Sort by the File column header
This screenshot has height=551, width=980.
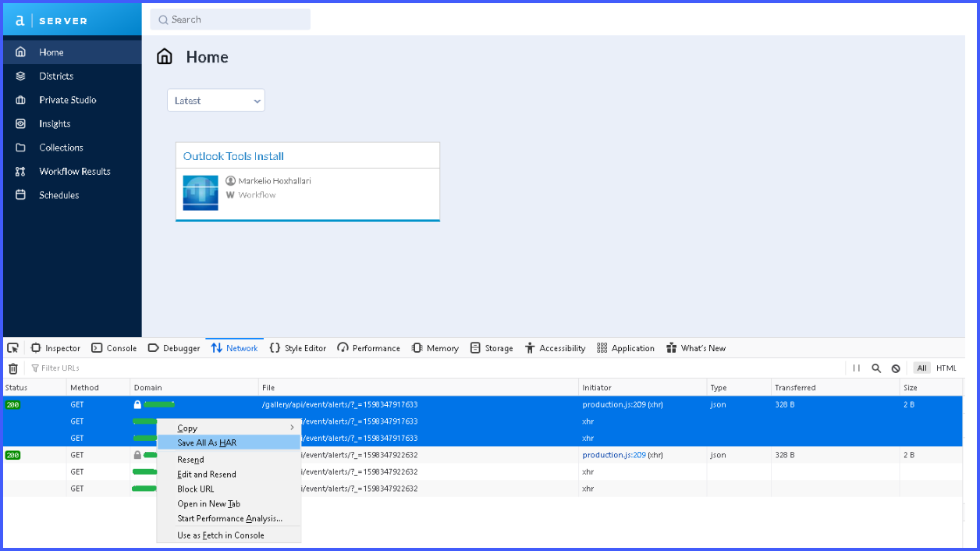point(419,388)
